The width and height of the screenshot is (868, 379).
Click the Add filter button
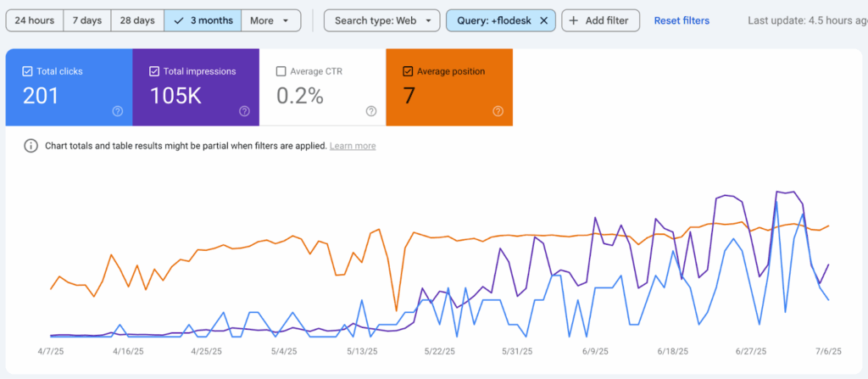coord(601,20)
